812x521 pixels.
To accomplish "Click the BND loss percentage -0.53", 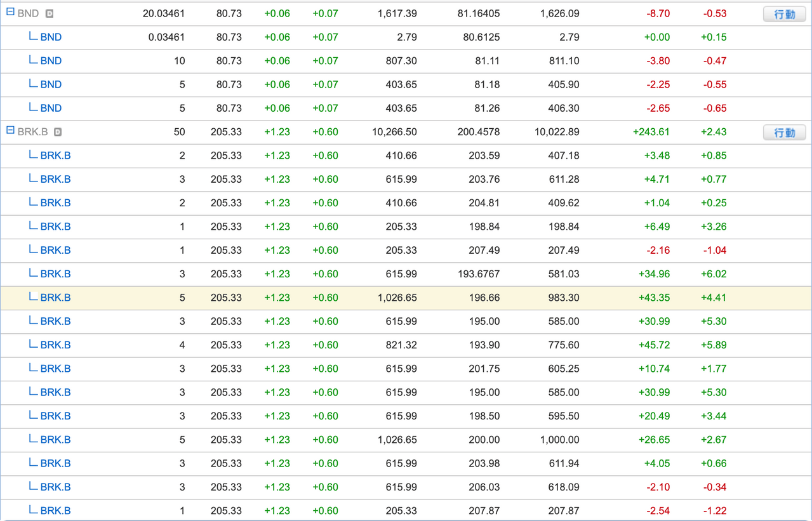I will [x=714, y=13].
